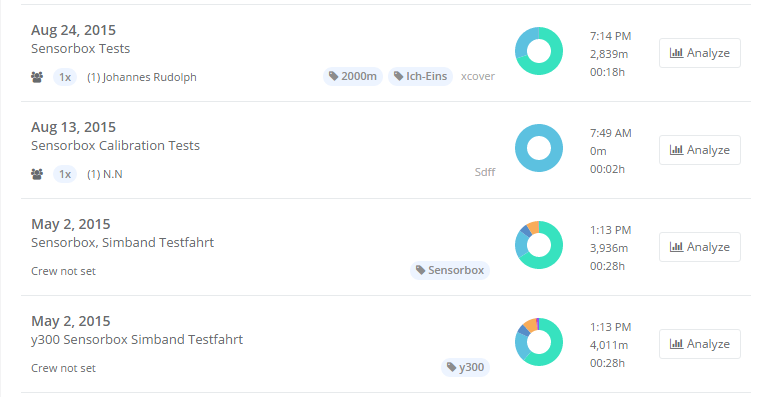Analyze the y300 Sensorbox Simband Testfahrt session
Screen dimensions: 768x397
(699, 344)
